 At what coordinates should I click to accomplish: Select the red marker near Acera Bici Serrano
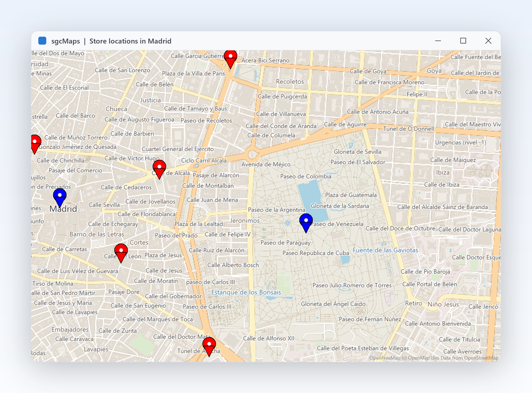pyautogui.click(x=230, y=59)
